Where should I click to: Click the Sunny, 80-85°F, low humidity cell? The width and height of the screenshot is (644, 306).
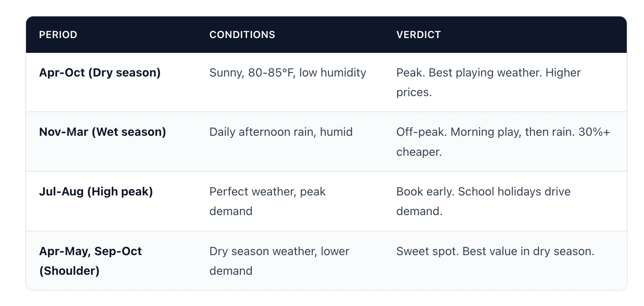click(288, 72)
